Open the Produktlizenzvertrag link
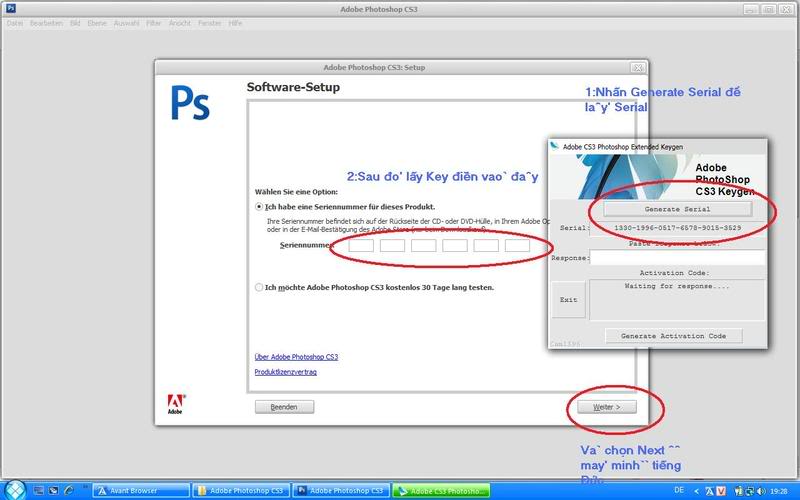This screenshot has width=800, height=500. (286, 372)
